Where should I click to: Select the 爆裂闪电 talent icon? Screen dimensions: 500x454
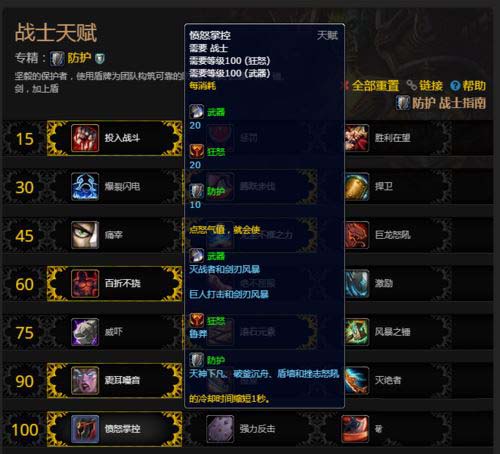[x=85, y=186]
